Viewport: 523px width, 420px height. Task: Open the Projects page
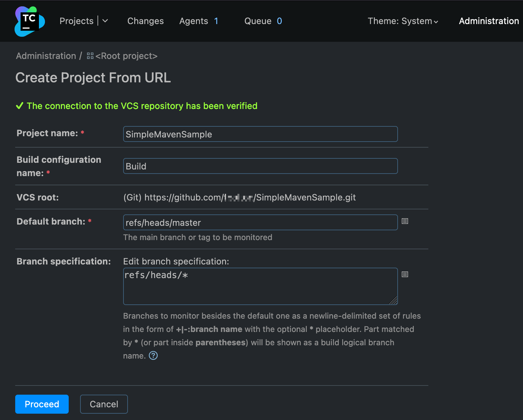pyautogui.click(x=76, y=21)
